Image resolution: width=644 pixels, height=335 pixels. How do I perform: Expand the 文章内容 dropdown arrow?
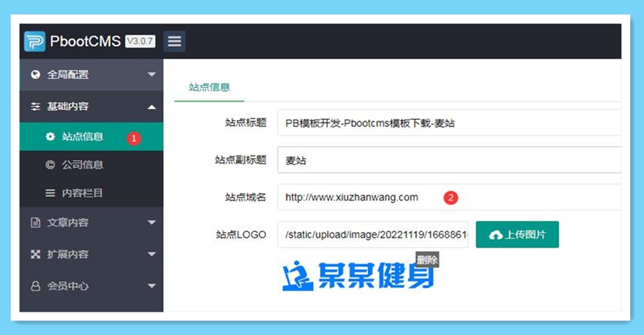coord(151,223)
